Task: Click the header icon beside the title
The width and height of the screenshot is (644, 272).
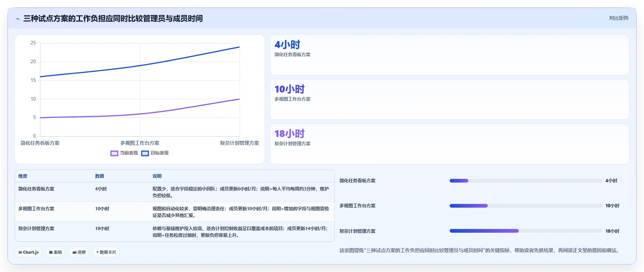Action: (18, 19)
